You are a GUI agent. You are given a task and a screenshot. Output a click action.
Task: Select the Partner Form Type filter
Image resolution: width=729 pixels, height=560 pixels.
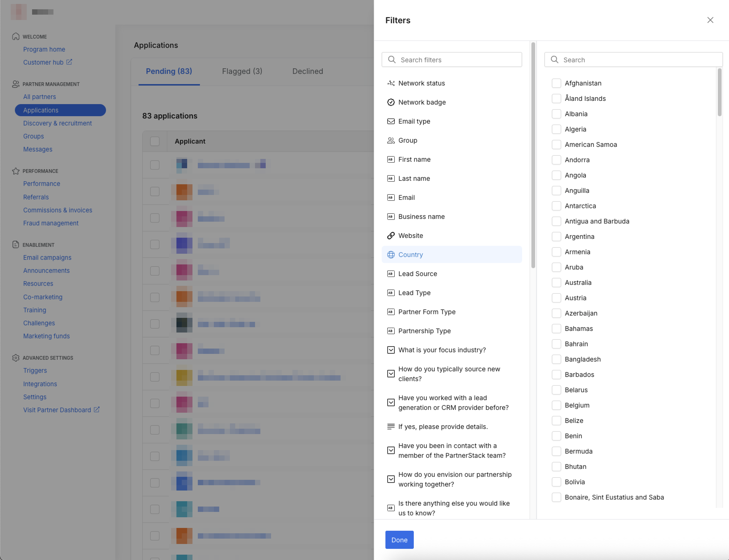451,312
